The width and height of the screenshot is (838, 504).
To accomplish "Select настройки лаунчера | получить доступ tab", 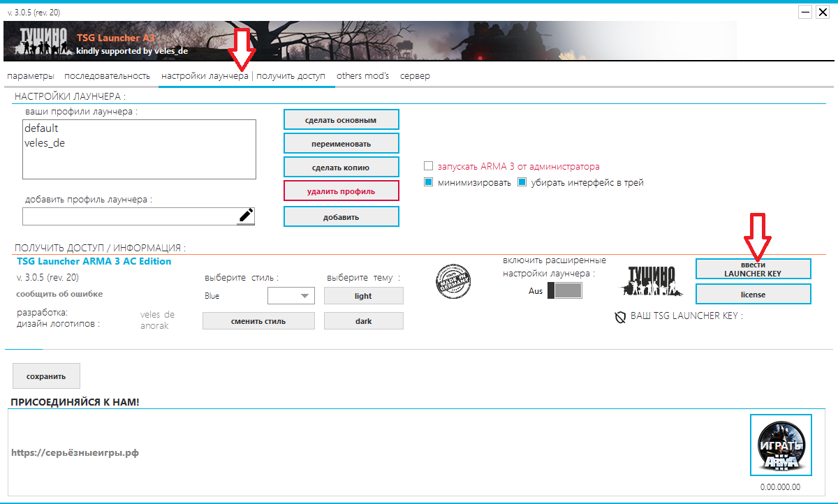I will (x=243, y=75).
